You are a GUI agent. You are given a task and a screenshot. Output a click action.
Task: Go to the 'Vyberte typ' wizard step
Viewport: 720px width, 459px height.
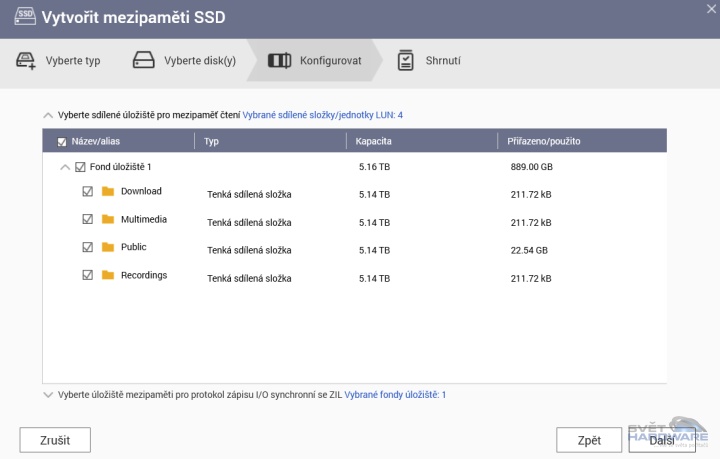(x=72, y=61)
